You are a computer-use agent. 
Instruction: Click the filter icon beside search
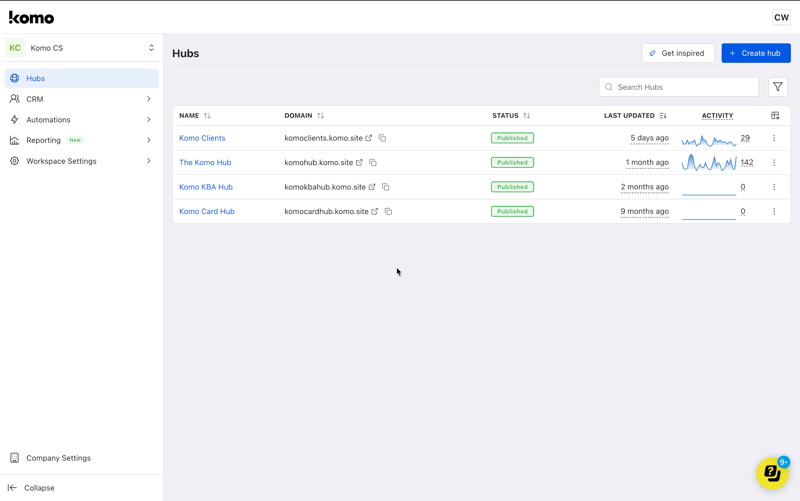tap(778, 87)
